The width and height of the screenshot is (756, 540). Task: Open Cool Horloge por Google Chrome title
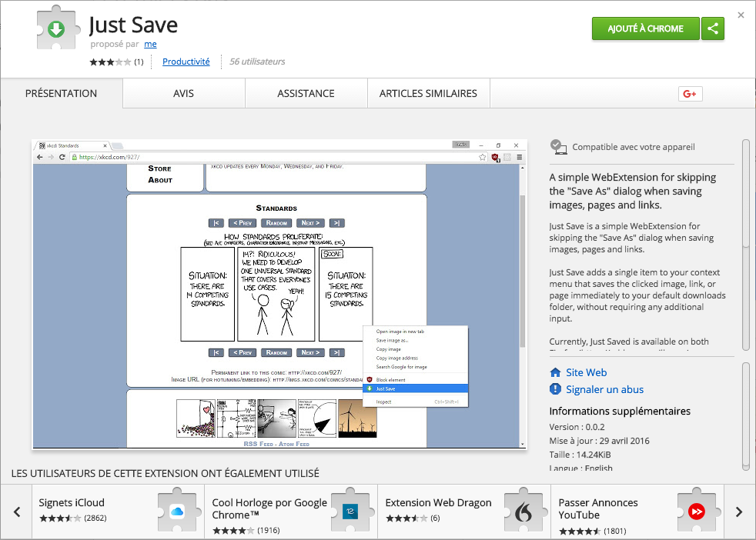tap(269, 508)
